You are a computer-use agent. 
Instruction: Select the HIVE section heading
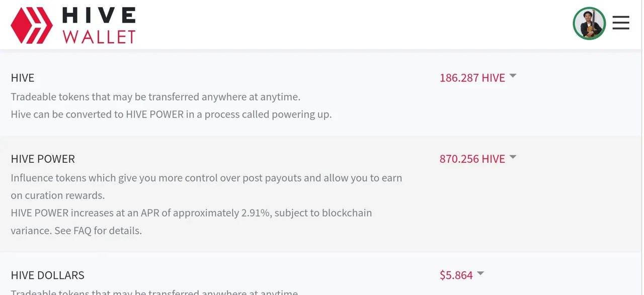tap(23, 78)
